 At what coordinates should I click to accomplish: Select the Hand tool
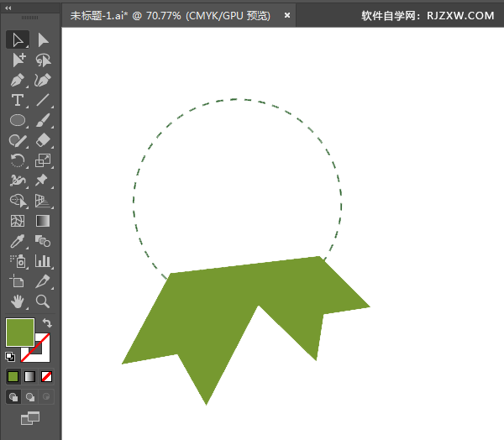click(18, 301)
